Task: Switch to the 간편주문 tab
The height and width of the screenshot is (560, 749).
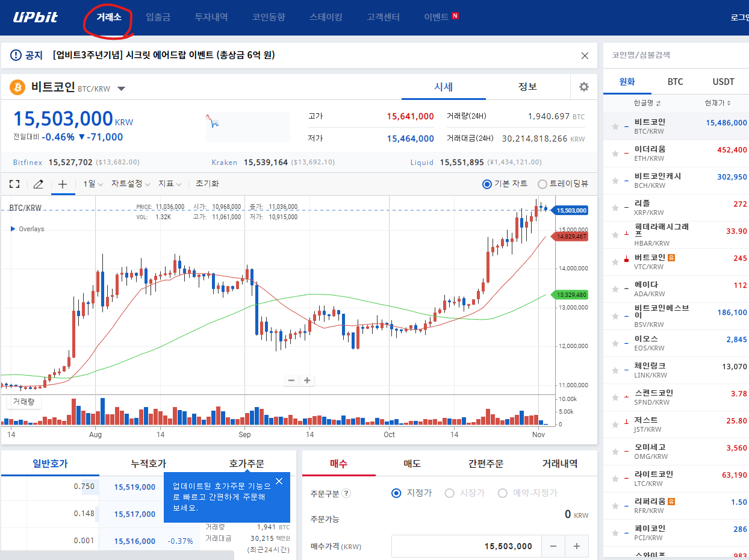Action: point(486,464)
